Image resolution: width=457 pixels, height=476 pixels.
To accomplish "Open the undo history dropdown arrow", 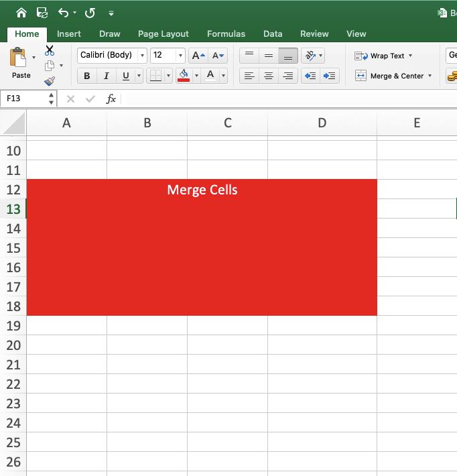I will pyautogui.click(x=74, y=13).
